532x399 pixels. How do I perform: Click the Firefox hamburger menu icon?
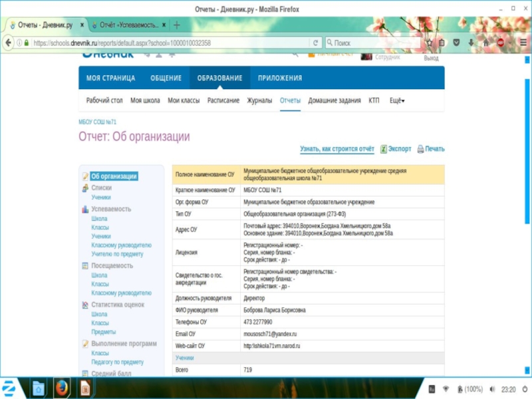tap(519, 43)
